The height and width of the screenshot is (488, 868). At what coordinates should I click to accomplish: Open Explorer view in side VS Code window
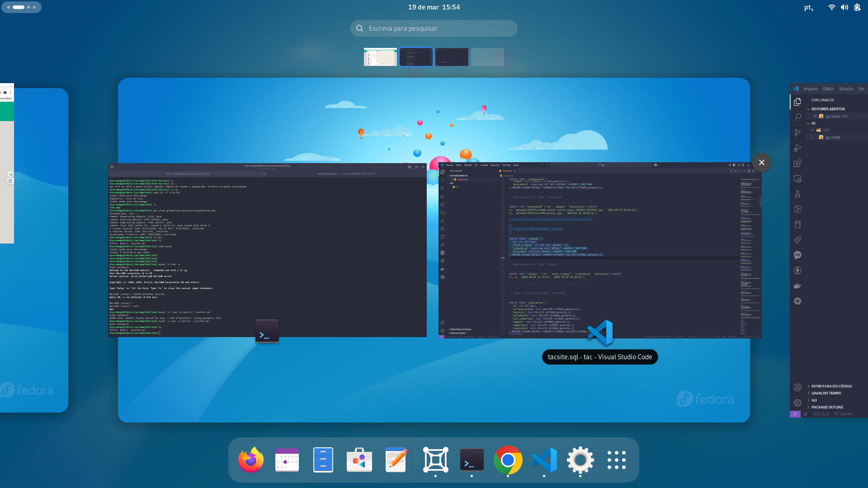coord(797,102)
